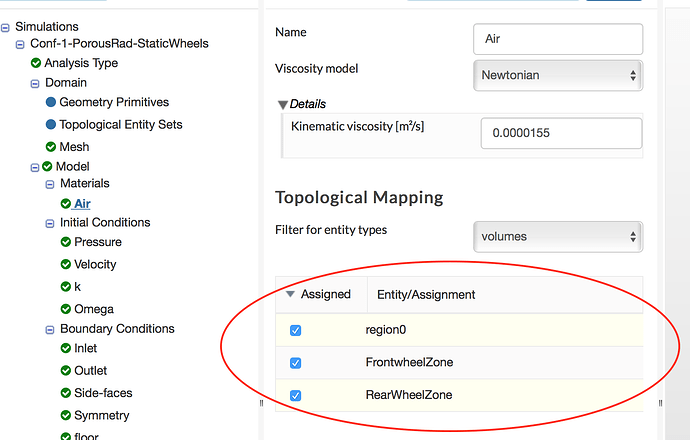Click the green check icon beside Pressure

(65, 242)
